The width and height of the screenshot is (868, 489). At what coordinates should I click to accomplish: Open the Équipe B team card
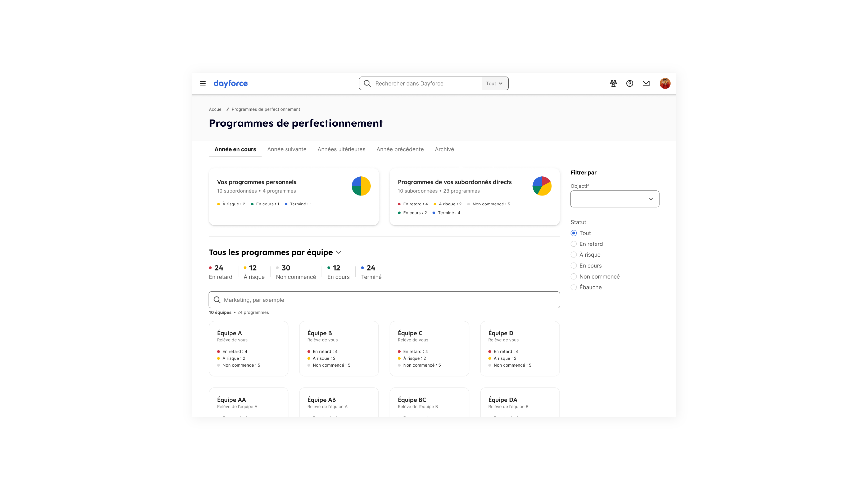[x=339, y=348]
